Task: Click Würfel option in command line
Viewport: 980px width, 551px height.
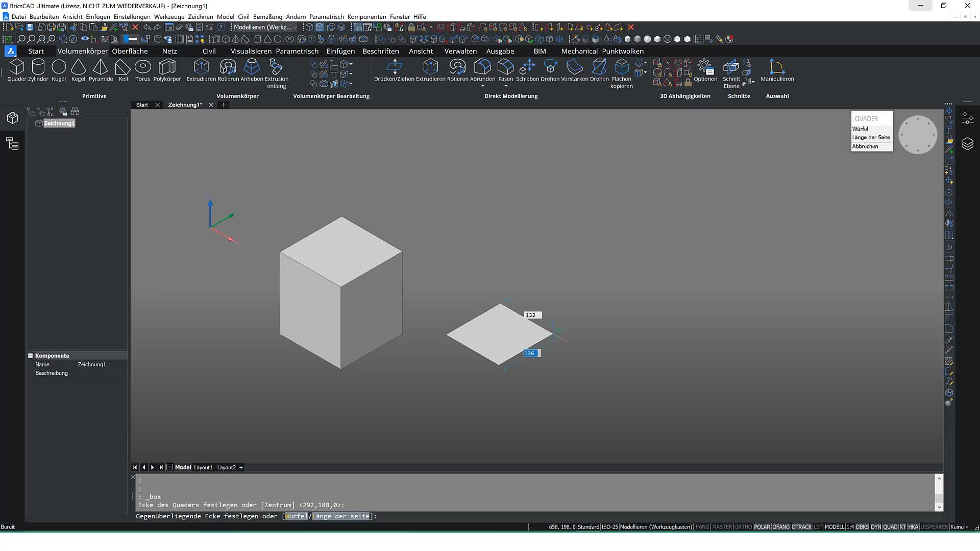Action: [x=297, y=516]
